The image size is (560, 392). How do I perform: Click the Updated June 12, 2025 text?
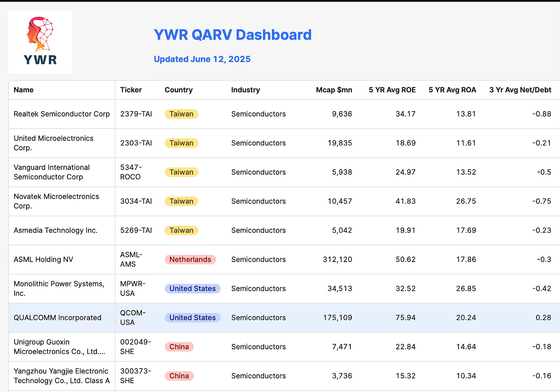click(202, 59)
